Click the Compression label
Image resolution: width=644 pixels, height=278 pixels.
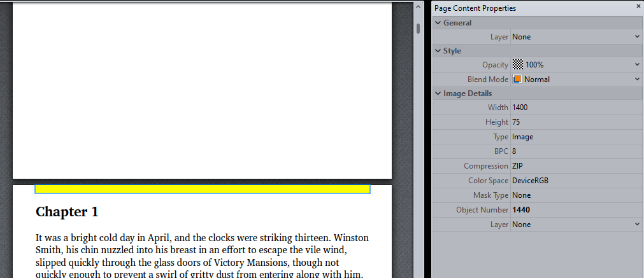pyautogui.click(x=486, y=166)
